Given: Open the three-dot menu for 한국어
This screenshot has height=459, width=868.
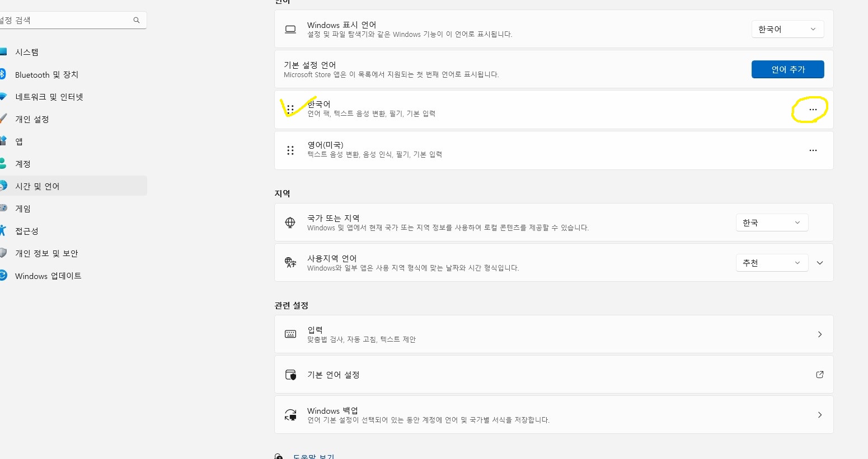Looking at the screenshot, I should tap(813, 110).
